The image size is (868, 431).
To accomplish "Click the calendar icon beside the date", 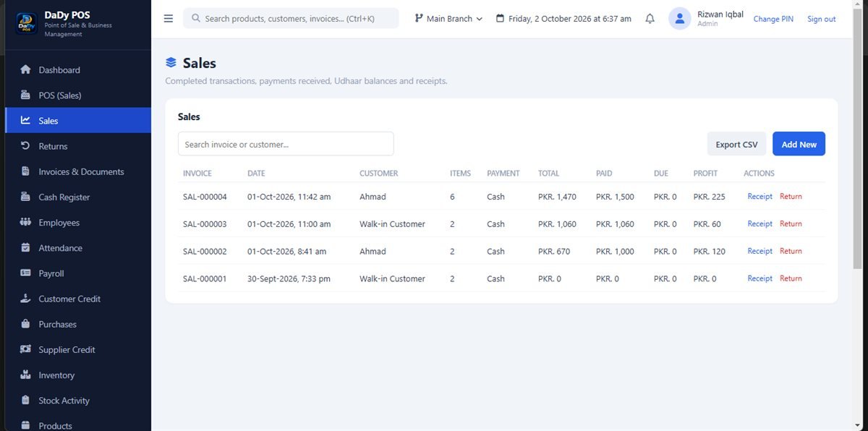I will click(x=500, y=18).
